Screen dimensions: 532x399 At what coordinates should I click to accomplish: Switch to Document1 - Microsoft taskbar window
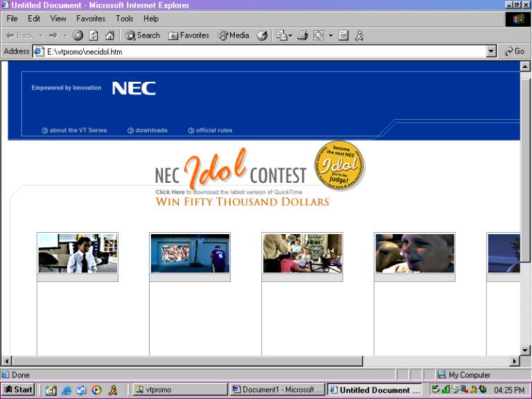(277, 389)
